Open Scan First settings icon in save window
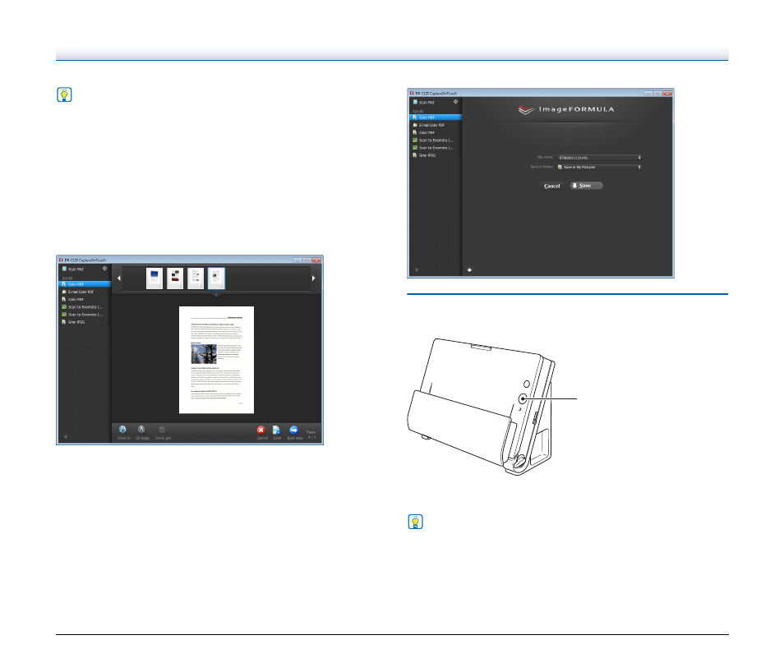The height and width of the screenshot is (672, 784). coord(455,102)
